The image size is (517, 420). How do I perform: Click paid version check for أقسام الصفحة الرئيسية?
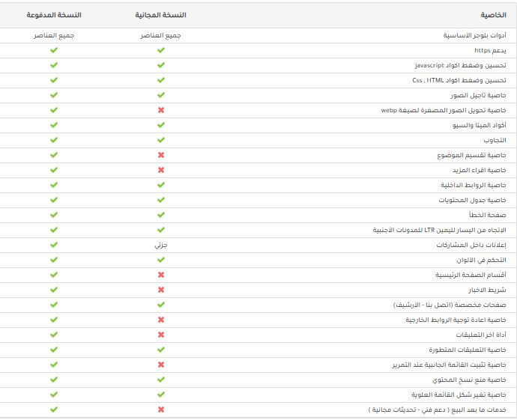point(54,275)
